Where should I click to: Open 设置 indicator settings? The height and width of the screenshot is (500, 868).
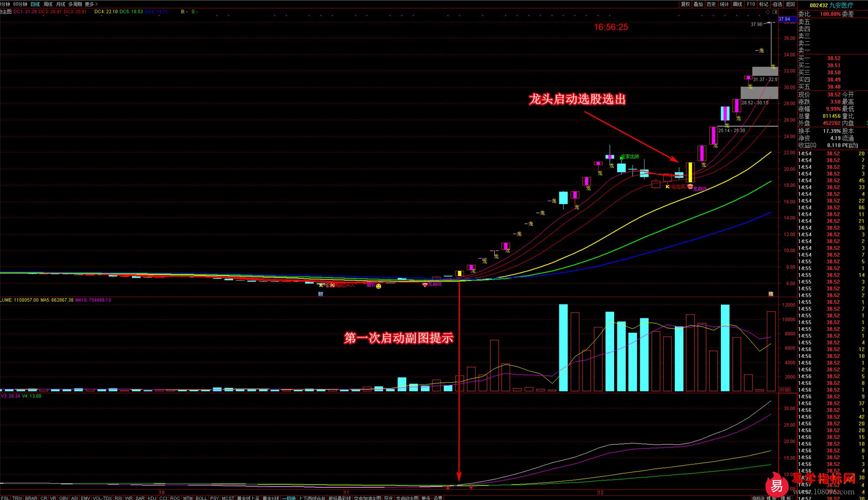[438, 498]
